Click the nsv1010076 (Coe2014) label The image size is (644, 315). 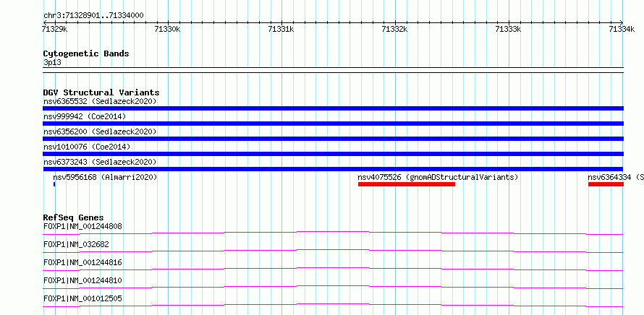point(87,147)
